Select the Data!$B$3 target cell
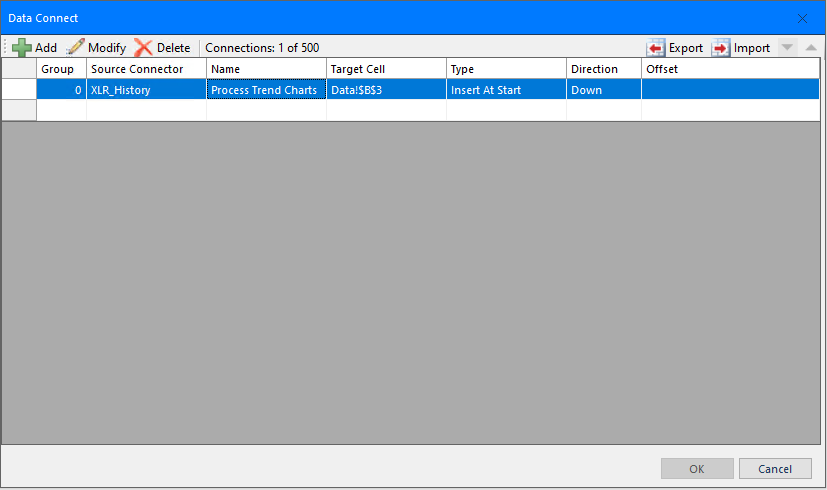Screen dimensions: 827x490 386,90
